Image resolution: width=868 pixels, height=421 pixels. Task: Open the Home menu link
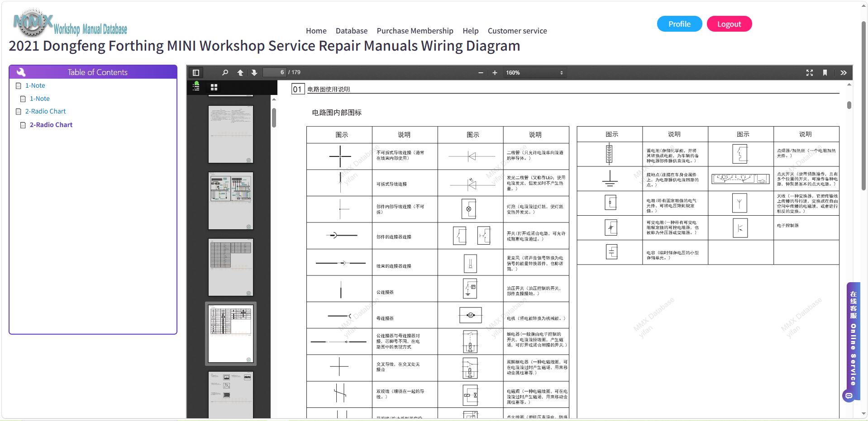pos(316,31)
